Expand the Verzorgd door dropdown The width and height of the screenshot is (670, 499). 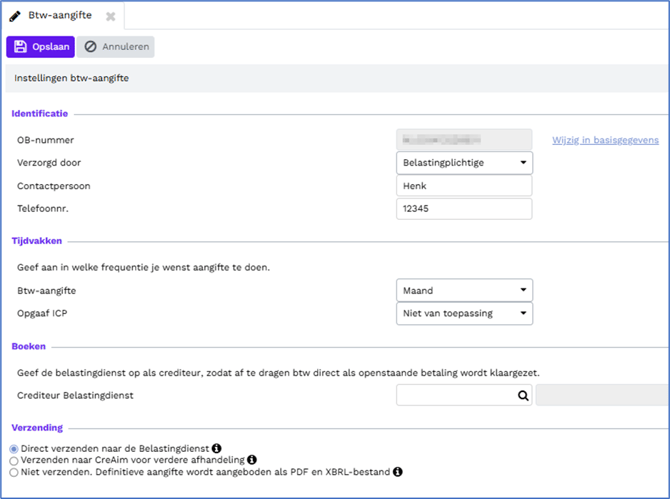tap(464, 163)
